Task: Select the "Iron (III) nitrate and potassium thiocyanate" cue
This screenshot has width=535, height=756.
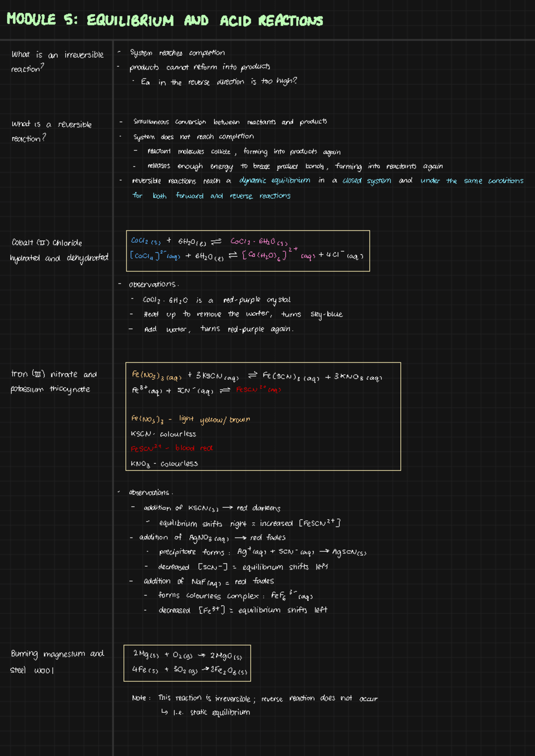Action: tap(53, 382)
